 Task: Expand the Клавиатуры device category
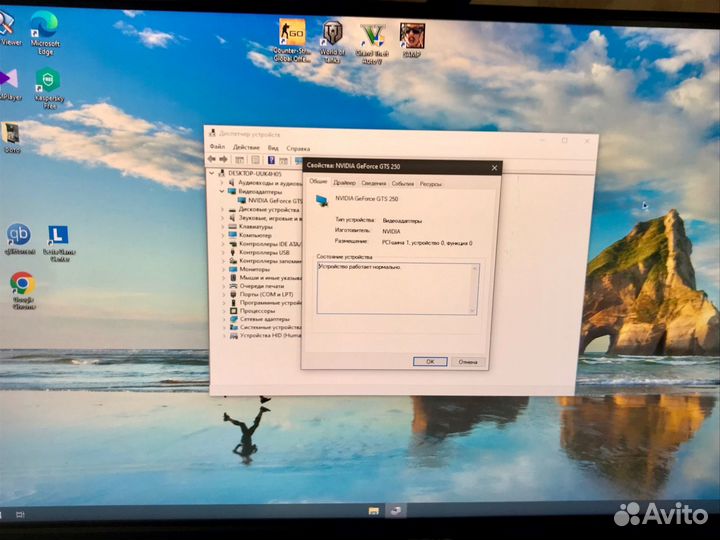[x=222, y=227]
